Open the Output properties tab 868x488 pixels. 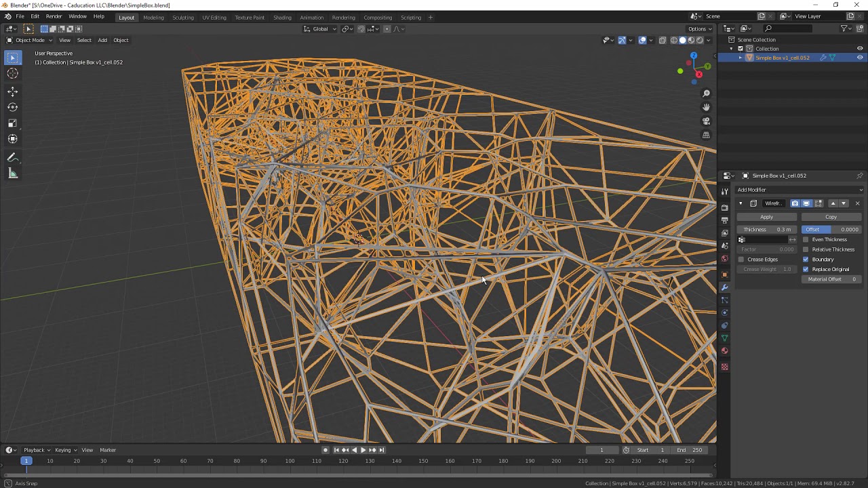pos(724,220)
